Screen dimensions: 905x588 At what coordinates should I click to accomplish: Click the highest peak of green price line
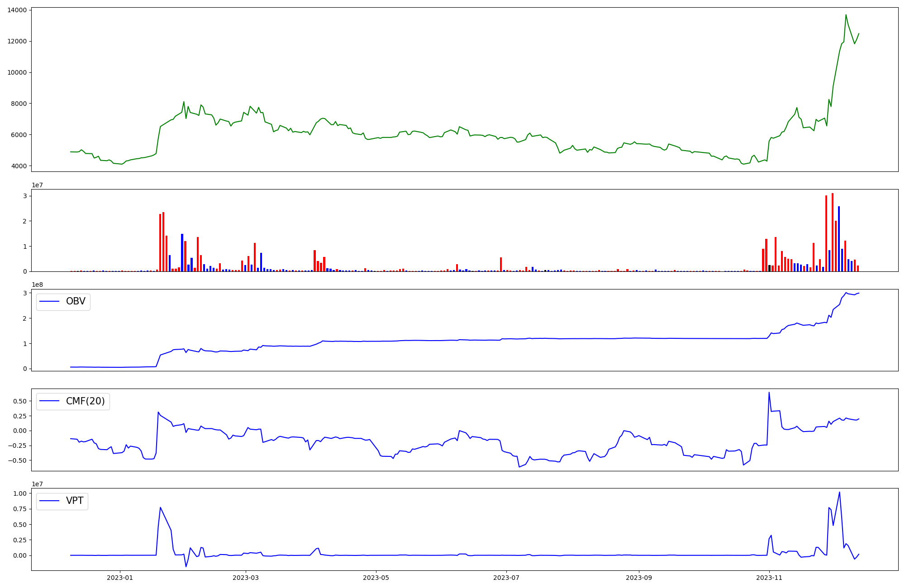coord(846,15)
